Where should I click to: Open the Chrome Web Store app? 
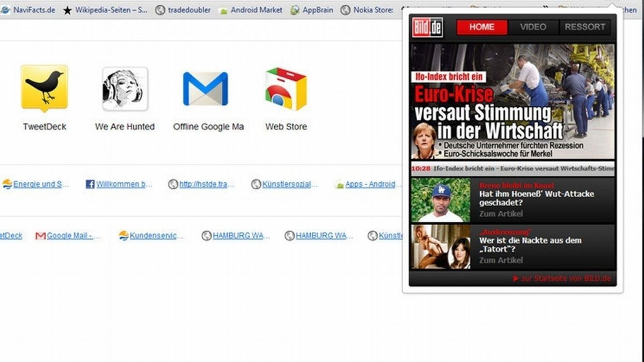click(x=286, y=87)
